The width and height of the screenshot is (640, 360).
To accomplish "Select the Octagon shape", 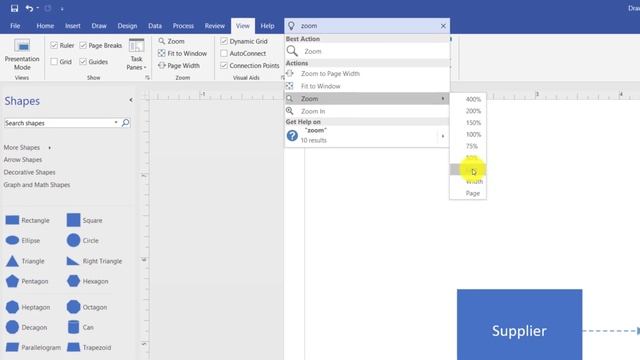I will pyautogui.click(x=87, y=307).
